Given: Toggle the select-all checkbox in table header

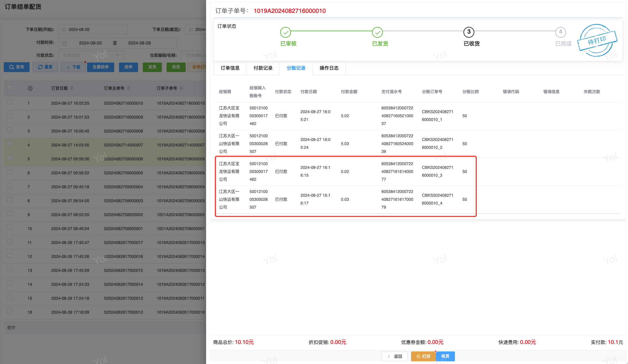Looking at the screenshot, I should pyautogui.click(x=10, y=87).
